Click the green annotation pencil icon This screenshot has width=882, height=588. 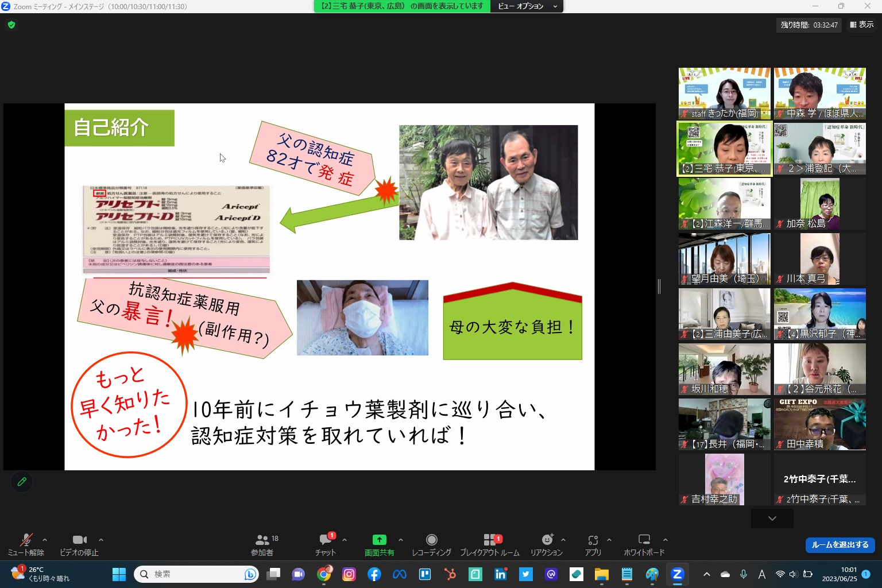pyautogui.click(x=22, y=482)
